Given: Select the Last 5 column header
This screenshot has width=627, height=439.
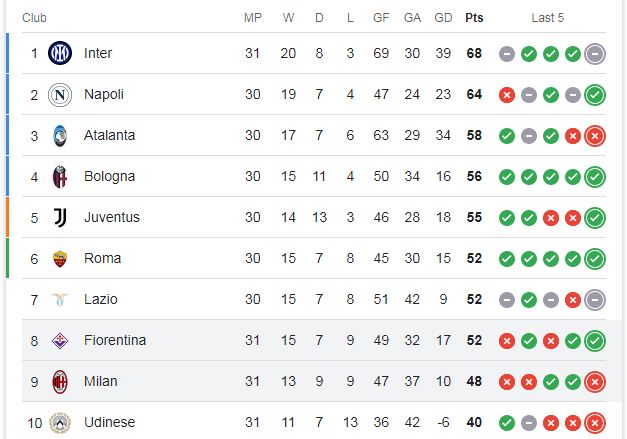Looking at the screenshot, I should [x=548, y=18].
